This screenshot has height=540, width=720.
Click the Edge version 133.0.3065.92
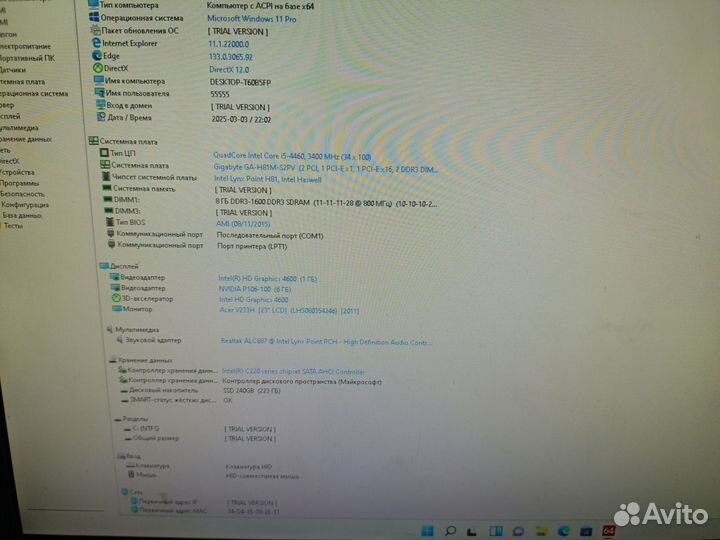pos(231,57)
